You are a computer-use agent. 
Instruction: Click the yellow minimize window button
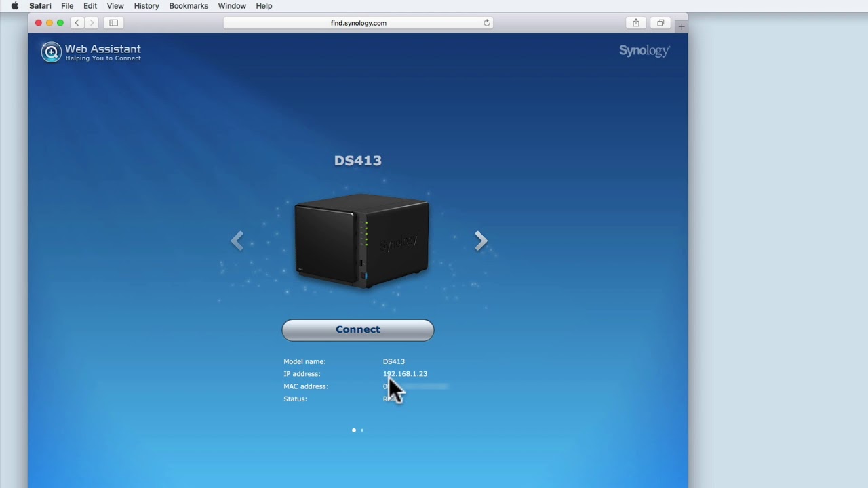pyautogui.click(x=50, y=23)
